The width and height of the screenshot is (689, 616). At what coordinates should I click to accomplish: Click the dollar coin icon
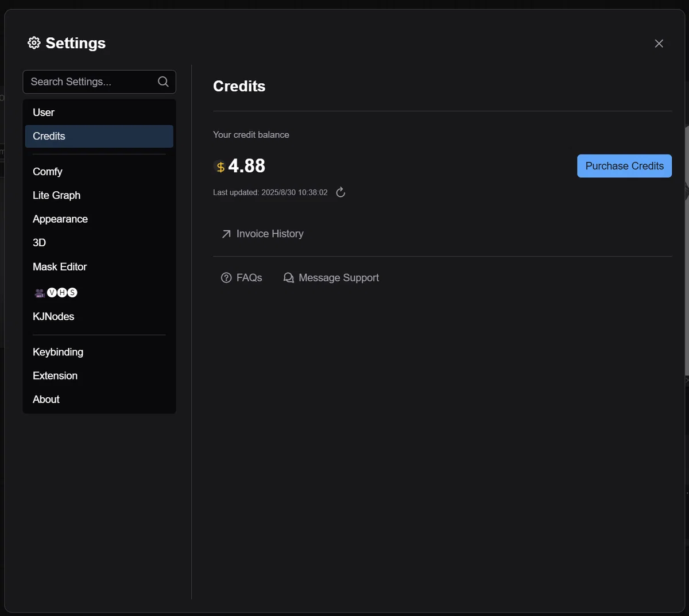click(x=220, y=167)
